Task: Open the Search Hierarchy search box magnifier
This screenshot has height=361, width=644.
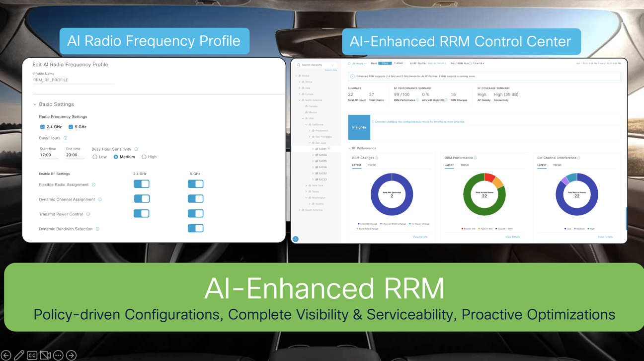Action: tap(299, 65)
